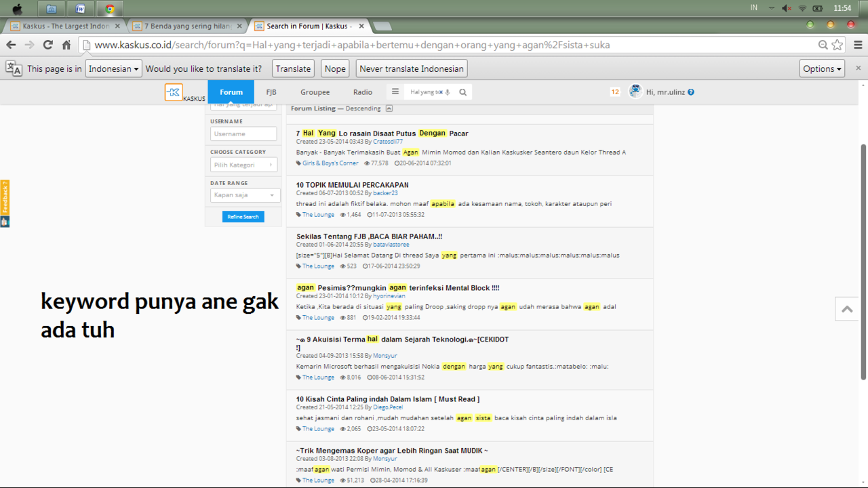This screenshot has width=868, height=488.
Task: Expand the Pilih Kategori dropdown
Action: coord(243,165)
